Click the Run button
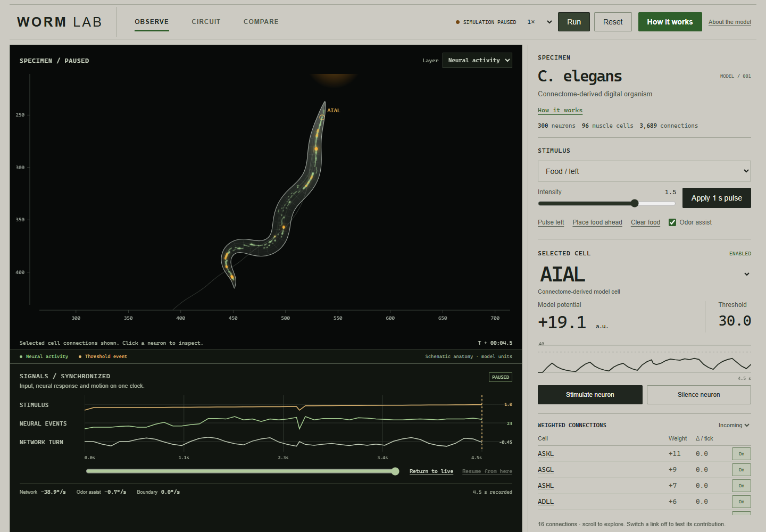766x532 pixels. pos(574,22)
